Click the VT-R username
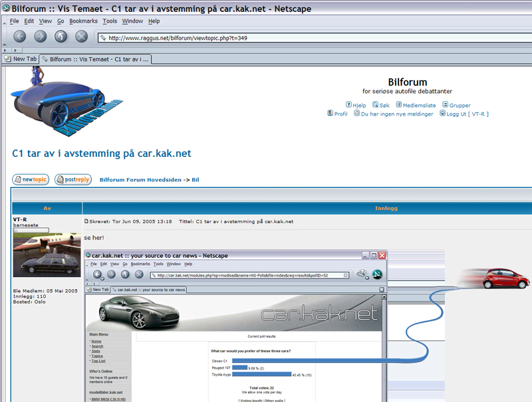 tap(20, 219)
